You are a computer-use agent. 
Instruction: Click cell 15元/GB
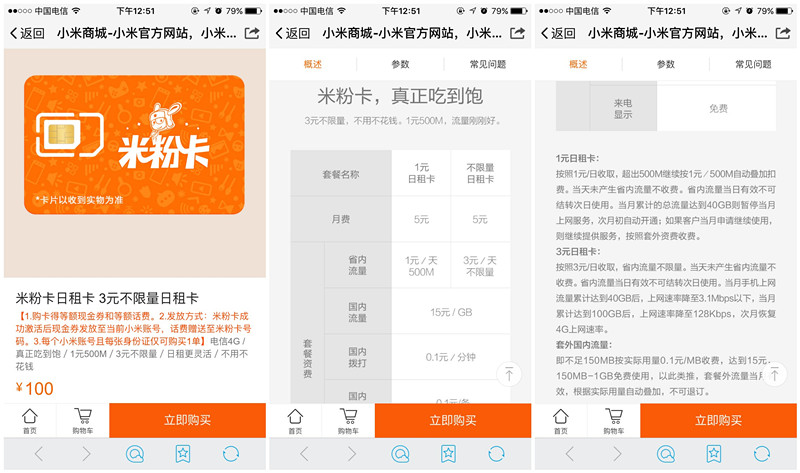point(451,312)
